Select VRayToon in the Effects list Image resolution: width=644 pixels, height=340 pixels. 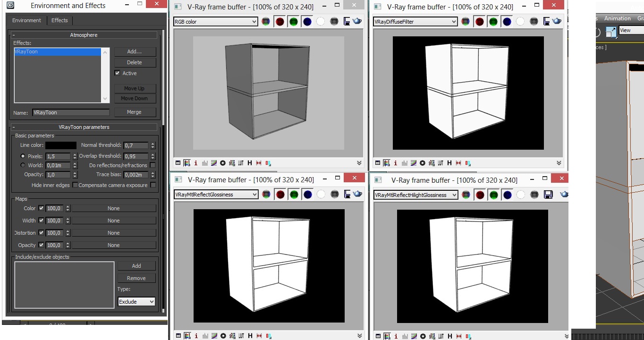58,52
